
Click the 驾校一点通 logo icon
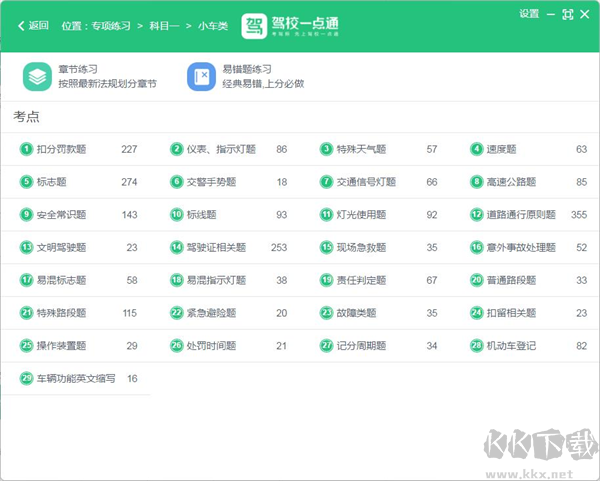[x=254, y=26]
